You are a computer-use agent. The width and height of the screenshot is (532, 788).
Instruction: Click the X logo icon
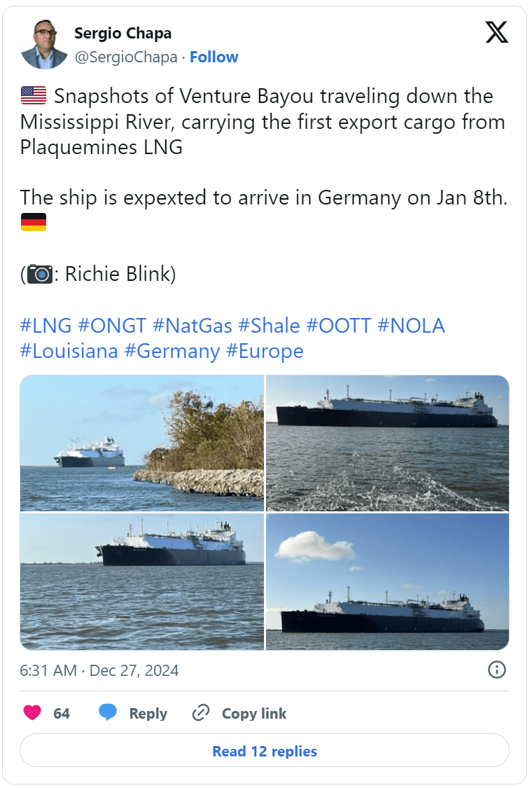pyautogui.click(x=496, y=32)
